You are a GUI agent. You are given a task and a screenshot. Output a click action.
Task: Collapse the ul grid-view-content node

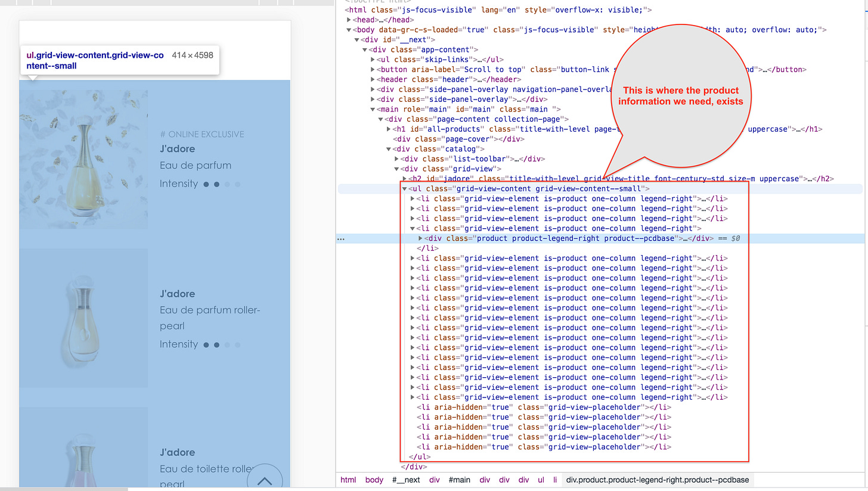(405, 189)
